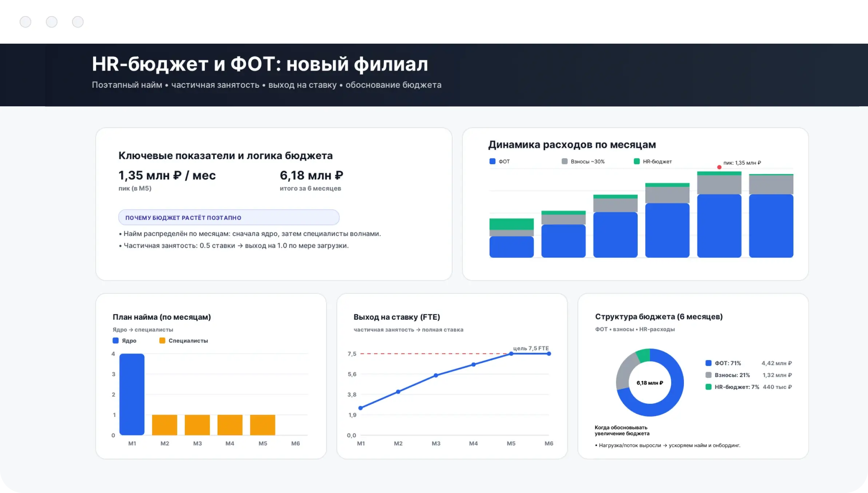Click the M5 data point on FTE line
The image size is (868, 493).
(511, 354)
